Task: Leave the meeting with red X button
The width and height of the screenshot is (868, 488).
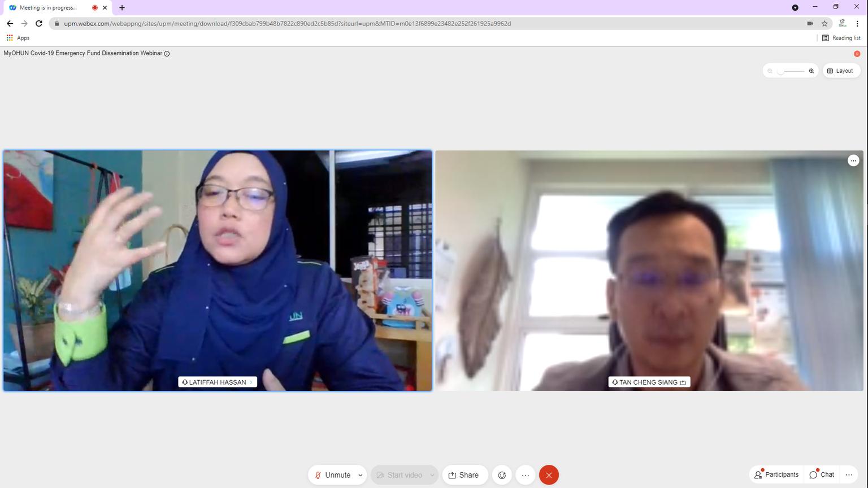Action: coord(549,475)
